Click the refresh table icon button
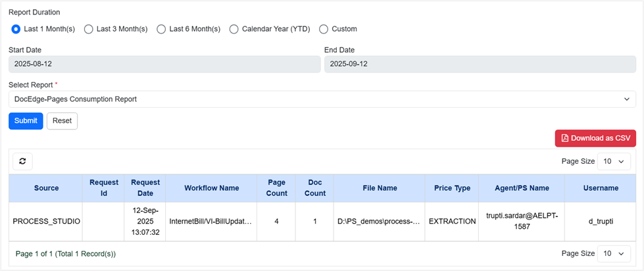This screenshot has height=271, width=644. 23,161
